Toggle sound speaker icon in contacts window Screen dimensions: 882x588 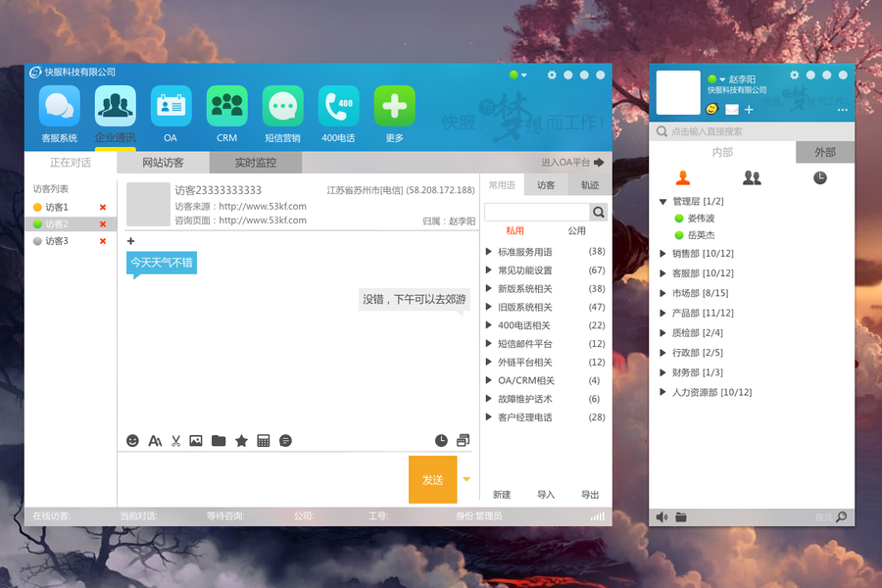661,517
